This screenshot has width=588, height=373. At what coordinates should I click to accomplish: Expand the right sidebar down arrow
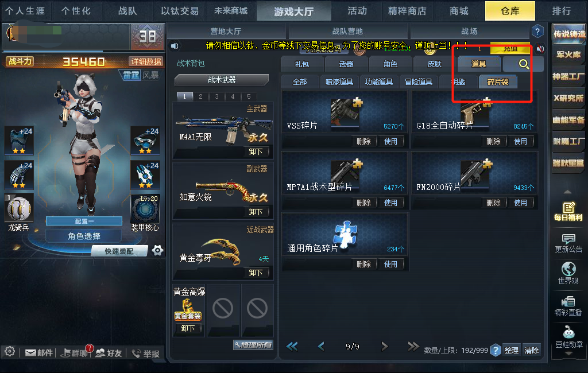pyautogui.click(x=568, y=353)
